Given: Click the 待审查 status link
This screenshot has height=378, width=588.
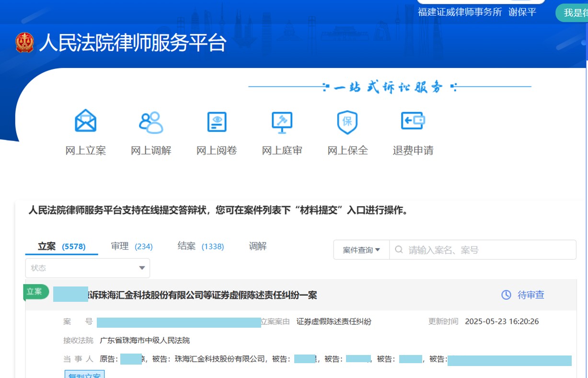Looking at the screenshot, I should 531,295.
